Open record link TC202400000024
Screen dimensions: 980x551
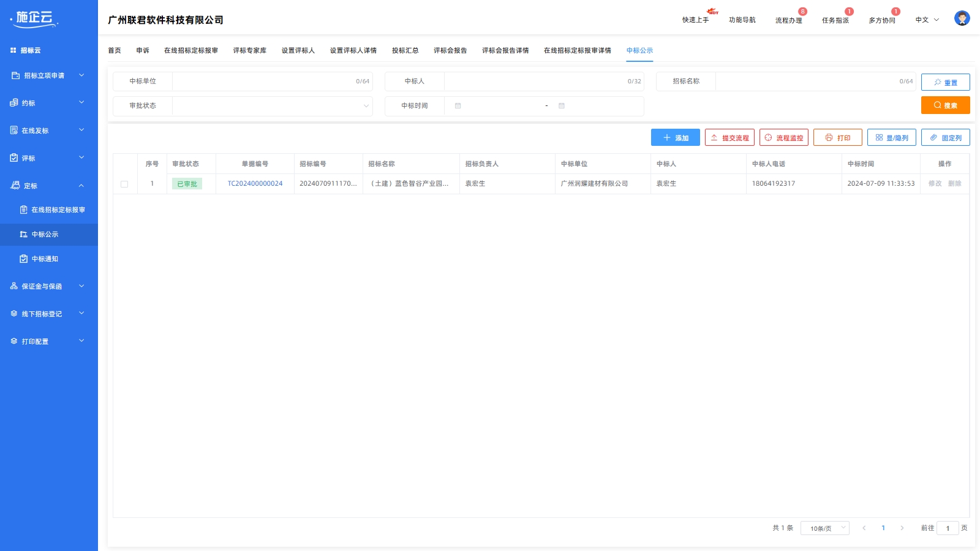point(255,184)
